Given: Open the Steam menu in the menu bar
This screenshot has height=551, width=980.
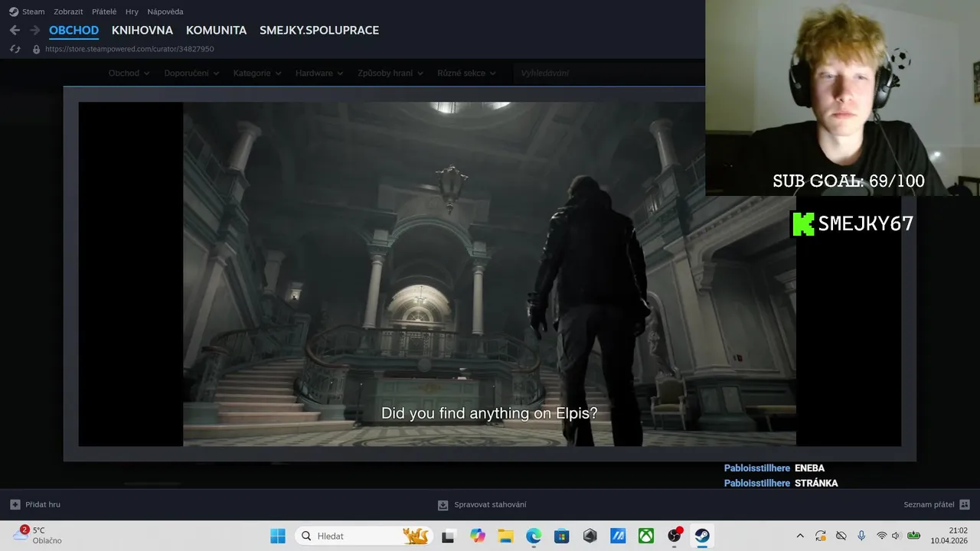Looking at the screenshot, I should pos(34,11).
